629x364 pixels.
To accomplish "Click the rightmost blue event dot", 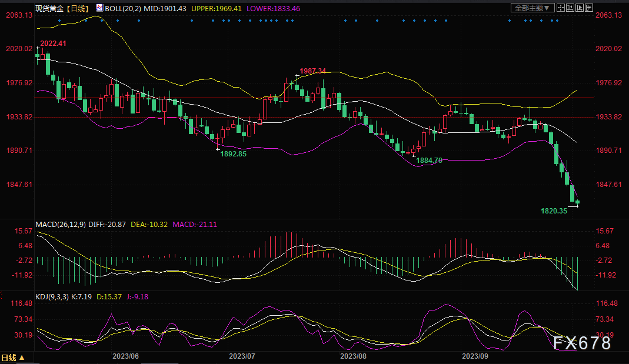I will (557, 21).
